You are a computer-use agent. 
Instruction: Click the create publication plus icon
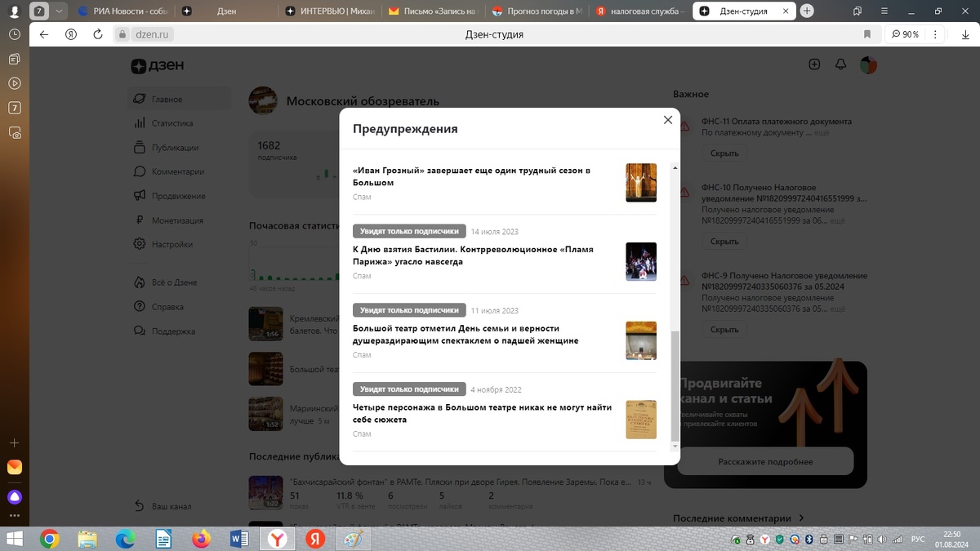(814, 64)
